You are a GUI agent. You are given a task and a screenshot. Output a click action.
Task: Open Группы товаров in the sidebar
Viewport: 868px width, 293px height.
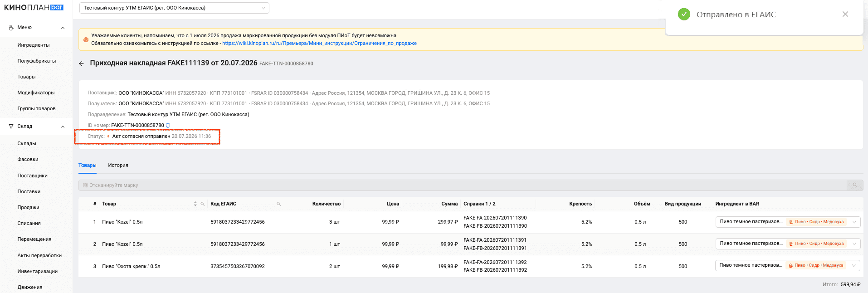click(x=36, y=108)
